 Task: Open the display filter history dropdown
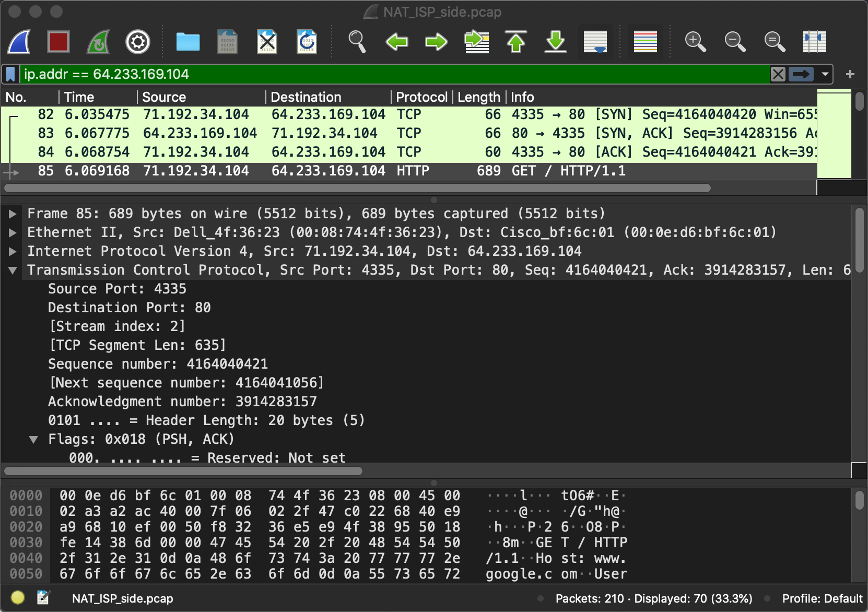pyautogui.click(x=825, y=74)
